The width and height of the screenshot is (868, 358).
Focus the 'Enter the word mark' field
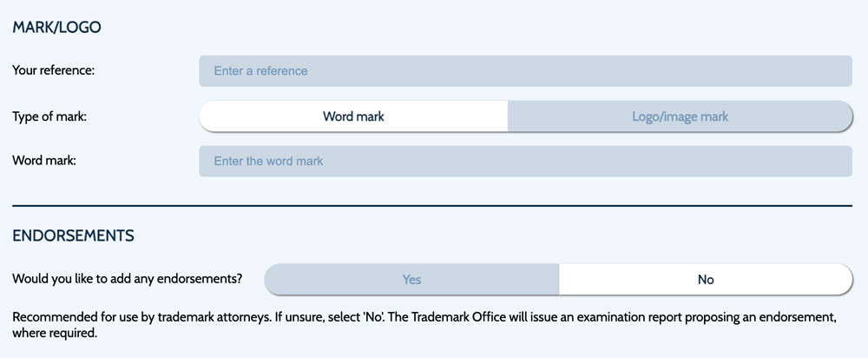[x=525, y=161]
